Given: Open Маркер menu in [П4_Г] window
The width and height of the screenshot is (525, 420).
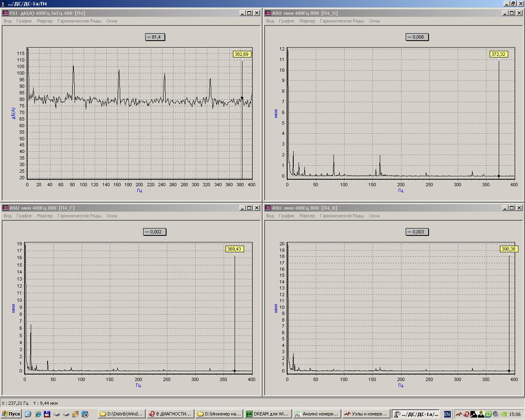Looking at the screenshot, I should [x=45, y=216].
